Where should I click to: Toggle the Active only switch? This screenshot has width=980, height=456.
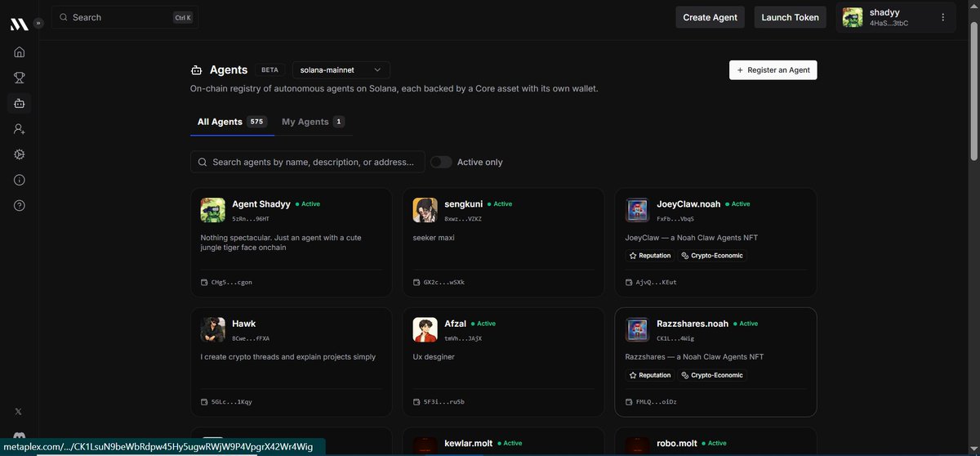coord(441,162)
